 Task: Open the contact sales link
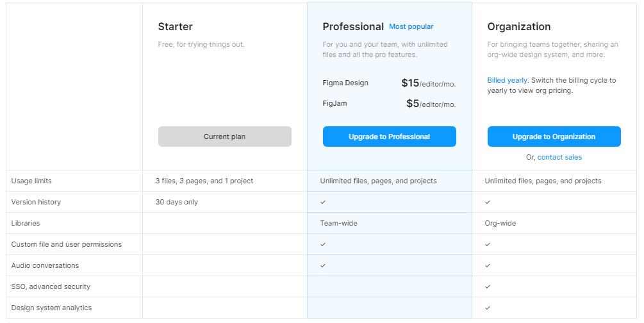[559, 157]
